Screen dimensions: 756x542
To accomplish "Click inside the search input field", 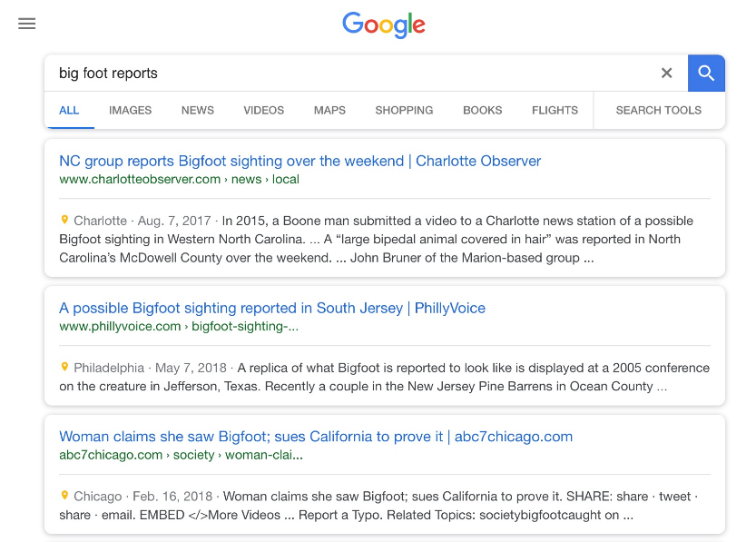I will (272, 73).
